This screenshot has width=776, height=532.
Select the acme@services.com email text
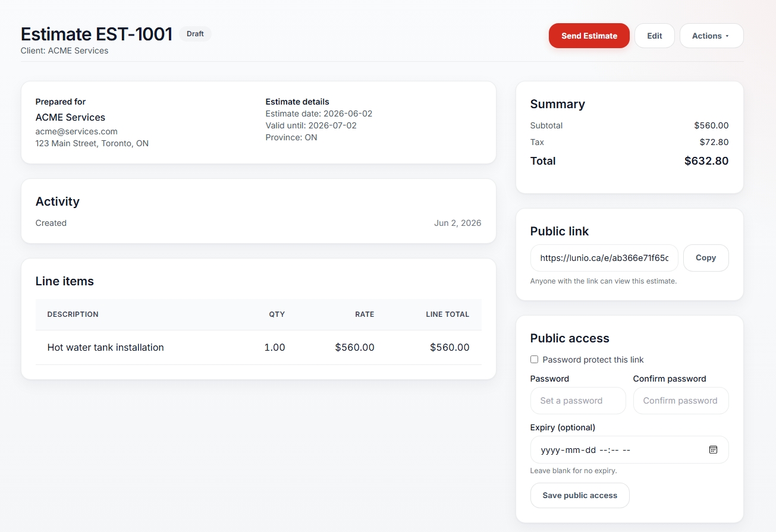pyautogui.click(x=76, y=131)
